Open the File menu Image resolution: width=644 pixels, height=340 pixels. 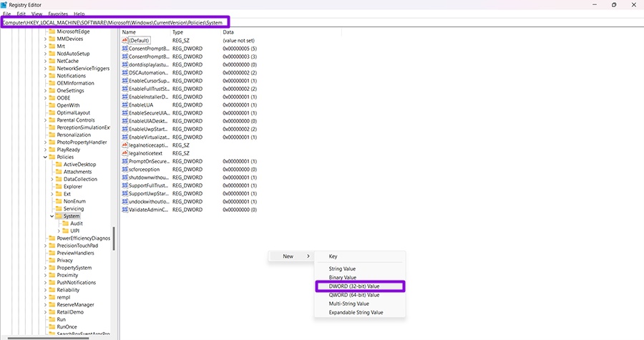pos(7,14)
